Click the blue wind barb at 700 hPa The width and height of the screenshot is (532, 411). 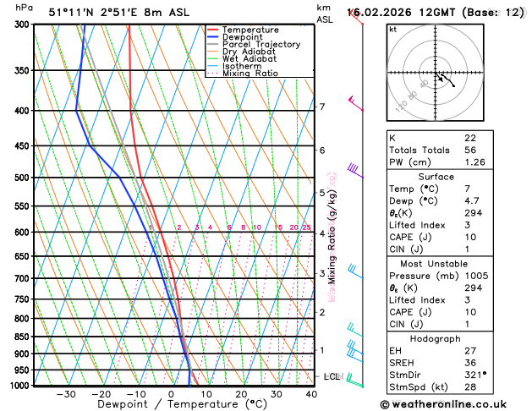(355, 271)
